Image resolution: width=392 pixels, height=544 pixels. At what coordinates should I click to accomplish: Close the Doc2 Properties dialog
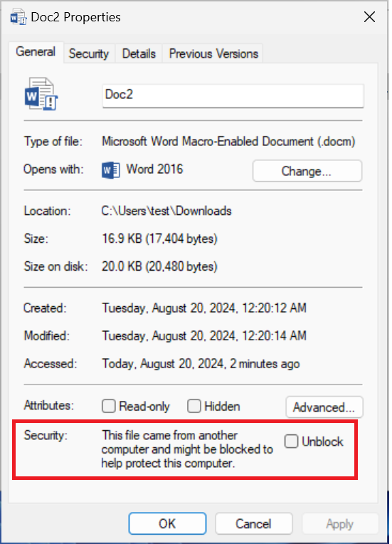point(369,16)
